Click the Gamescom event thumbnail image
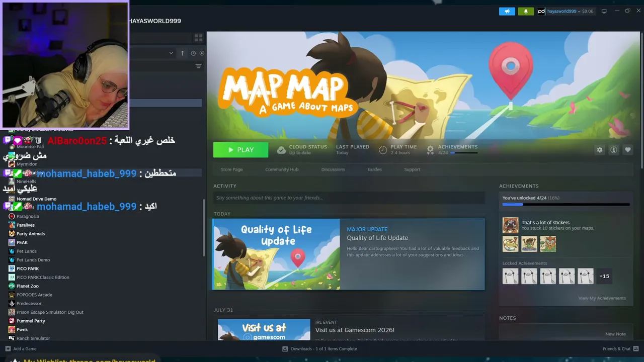Image resolution: width=644 pixels, height=362 pixels. 264,330
